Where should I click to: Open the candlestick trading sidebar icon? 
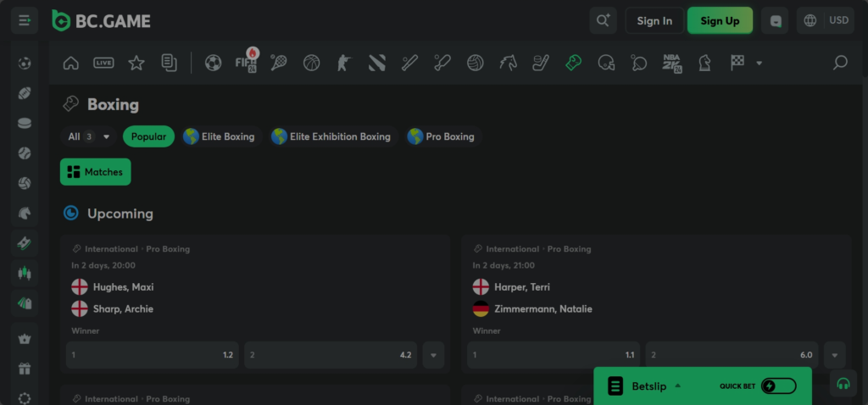pyautogui.click(x=25, y=274)
